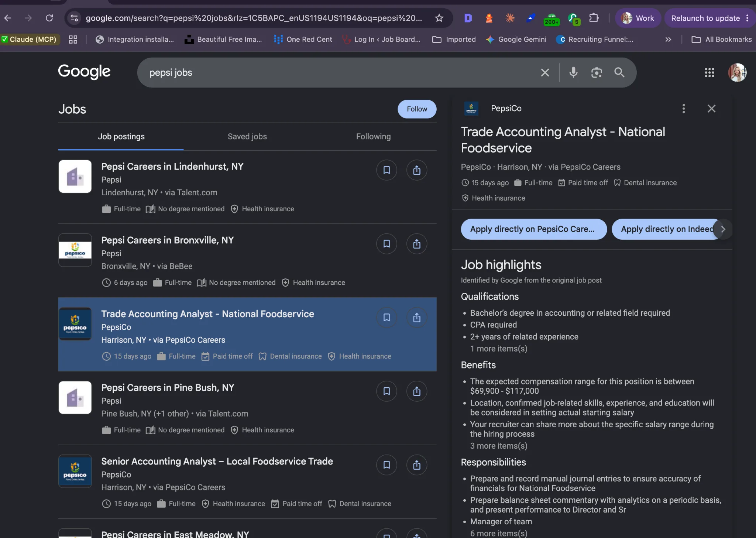
Task: Click the orange starburst Claude extension icon
Action: [x=510, y=18]
